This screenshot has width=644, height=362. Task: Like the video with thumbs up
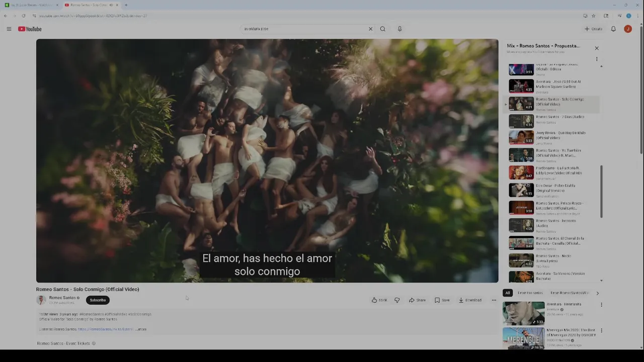coord(379,300)
